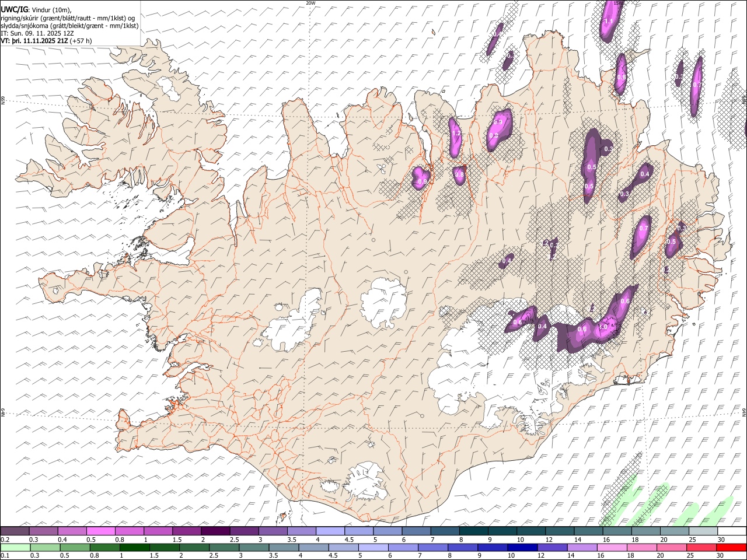This screenshot has height=560, width=747.
Task: Click the initial time line 'IT: Sun. 09. 11. 2025 12Z'
Action: point(37,33)
